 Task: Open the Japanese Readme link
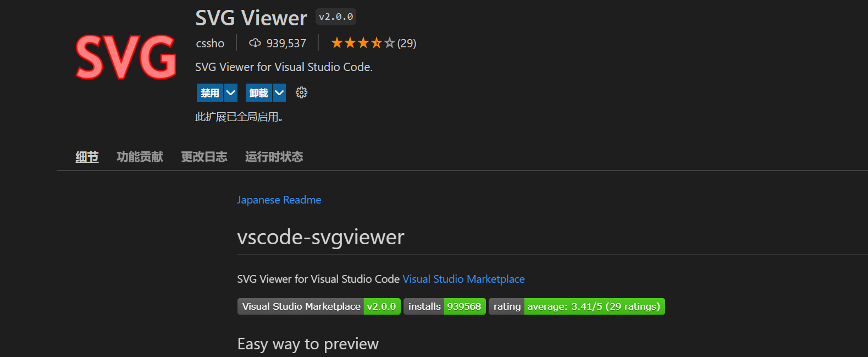[279, 200]
